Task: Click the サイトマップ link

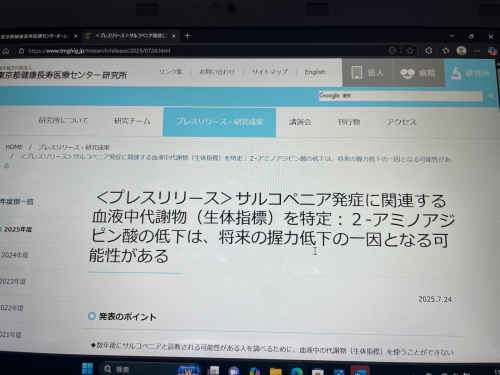Action: coord(270,72)
